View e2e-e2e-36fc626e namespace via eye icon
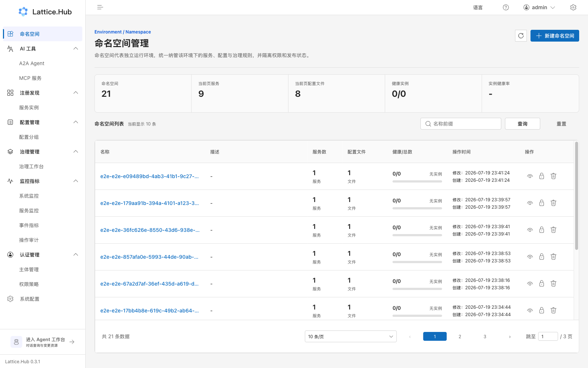Screen dimensions: 588x368 [530, 230]
